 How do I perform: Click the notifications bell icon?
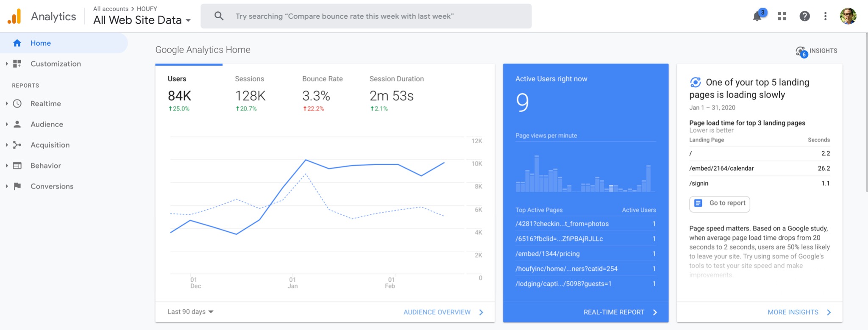click(757, 17)
